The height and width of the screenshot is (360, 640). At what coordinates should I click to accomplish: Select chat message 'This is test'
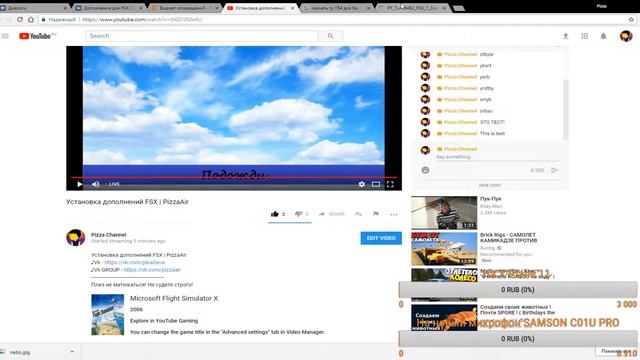click(492, 133)
